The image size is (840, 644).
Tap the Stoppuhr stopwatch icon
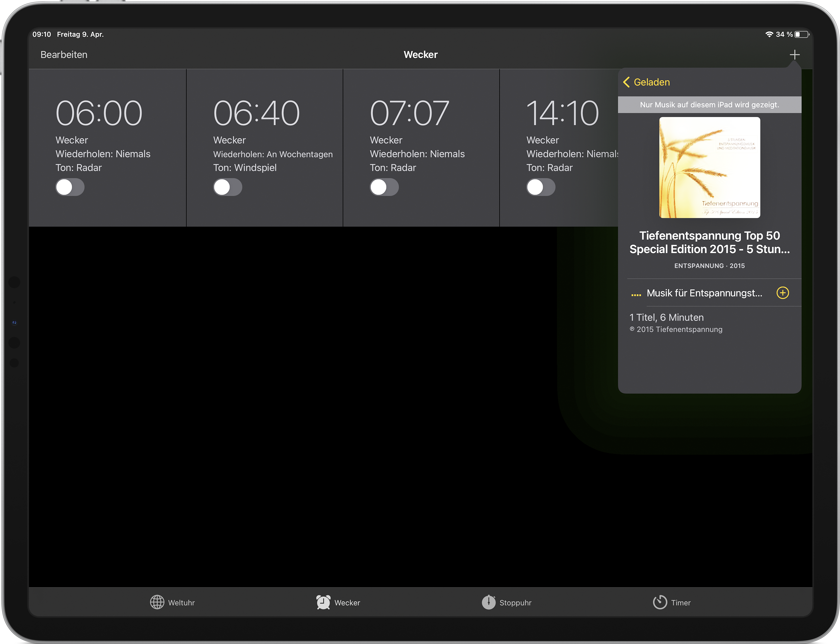489,602
